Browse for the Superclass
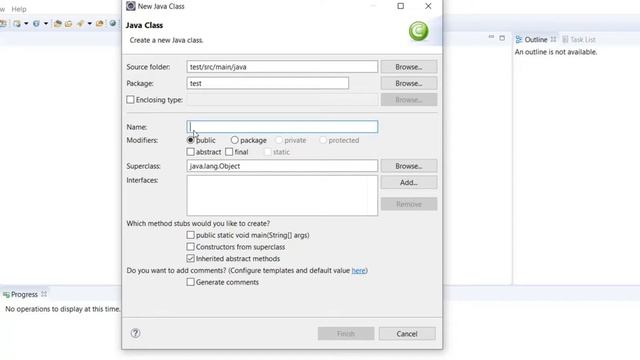This screenshot has height=360, width=640. pos(409,166)
